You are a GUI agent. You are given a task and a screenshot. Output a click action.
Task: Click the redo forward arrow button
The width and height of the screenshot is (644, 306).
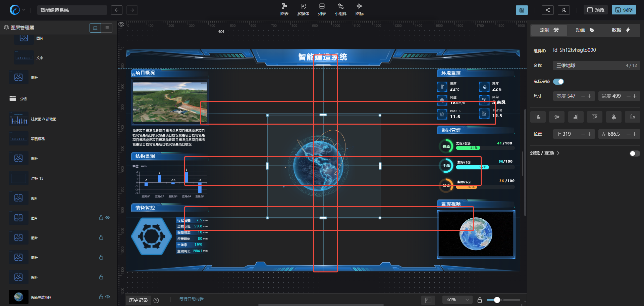tap(132, 10)
